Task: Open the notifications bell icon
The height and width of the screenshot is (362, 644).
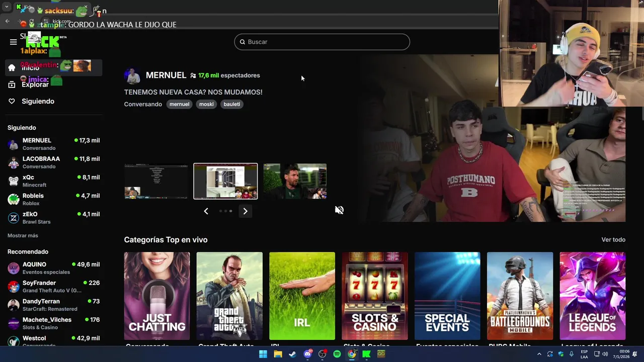Action: (x=635, y=354)
